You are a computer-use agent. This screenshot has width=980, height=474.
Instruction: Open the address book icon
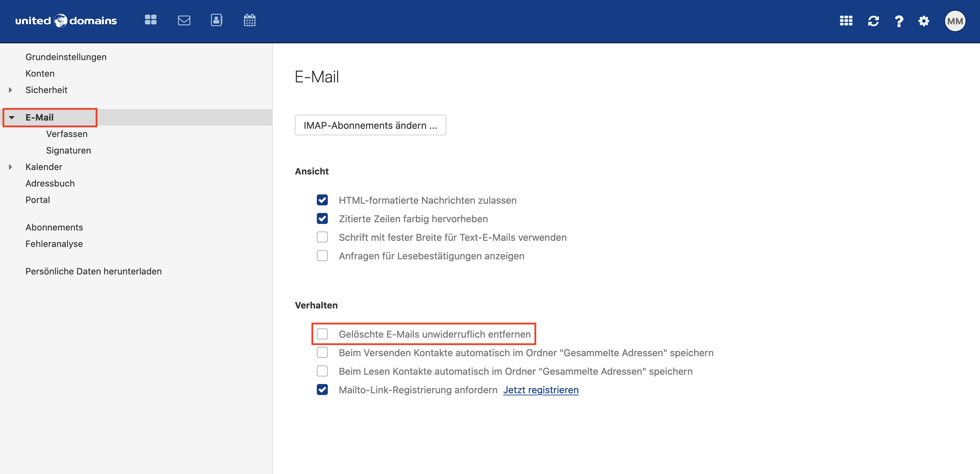click(x=216, y=20)
